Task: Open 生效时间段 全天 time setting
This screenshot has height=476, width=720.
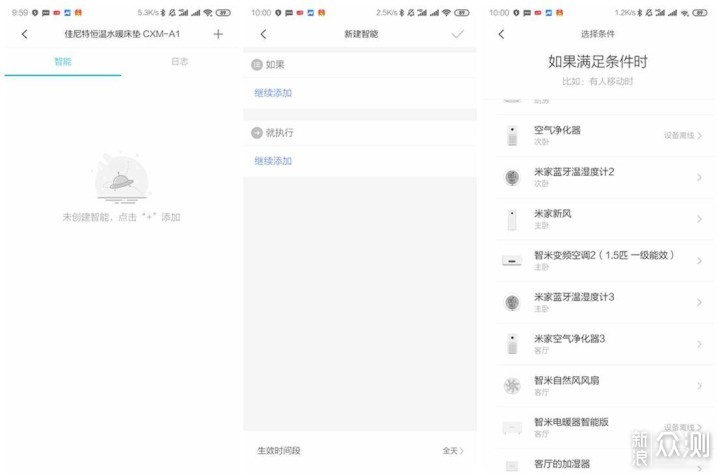Action: point(453,451)
